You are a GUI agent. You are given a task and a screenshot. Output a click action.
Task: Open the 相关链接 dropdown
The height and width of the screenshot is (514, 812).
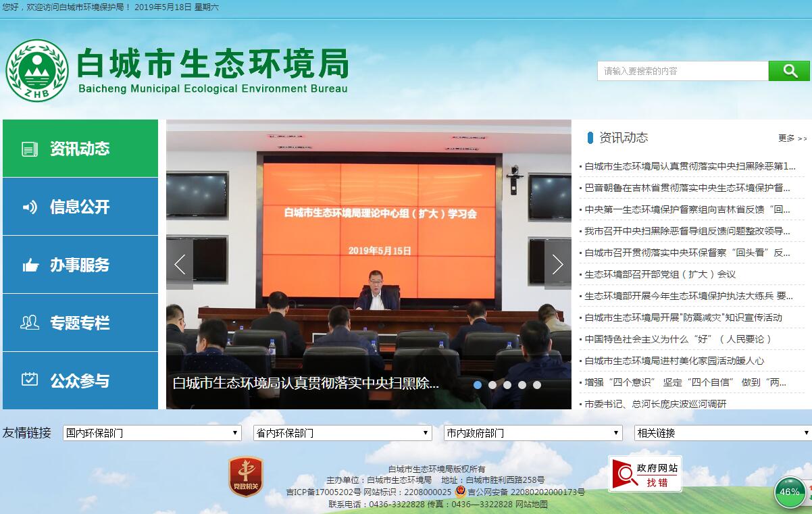(x=723, y=433)
